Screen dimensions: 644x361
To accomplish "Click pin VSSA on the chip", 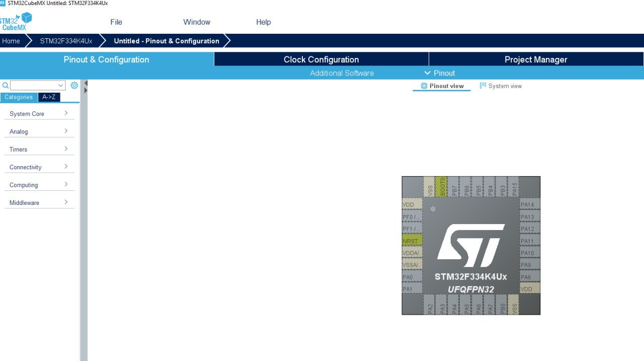I will click(412, 265).
